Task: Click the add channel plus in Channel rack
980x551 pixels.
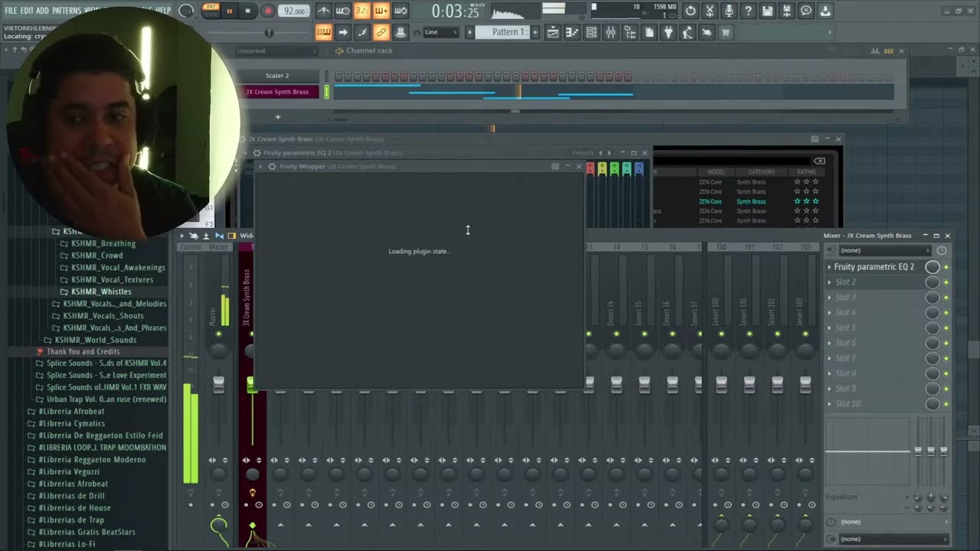Action: click(278, 117)
